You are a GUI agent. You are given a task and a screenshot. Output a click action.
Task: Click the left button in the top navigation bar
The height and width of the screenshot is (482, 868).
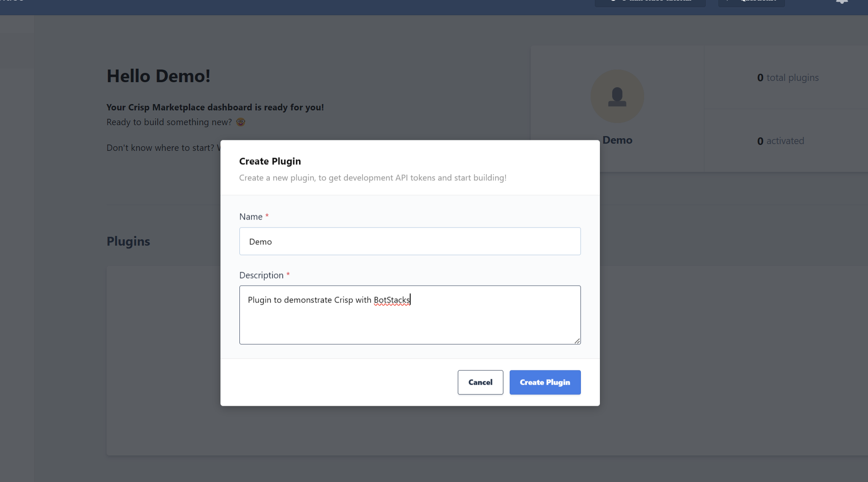point(650,2)
